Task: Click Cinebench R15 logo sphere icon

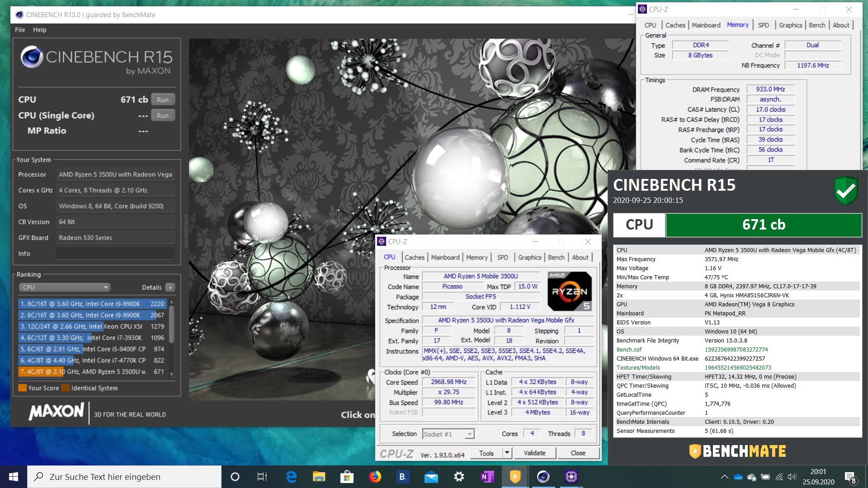Action: [32, 57]
